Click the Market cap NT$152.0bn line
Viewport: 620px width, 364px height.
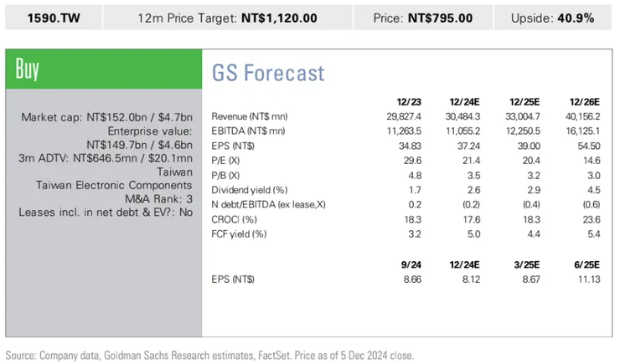click(106, 117)
